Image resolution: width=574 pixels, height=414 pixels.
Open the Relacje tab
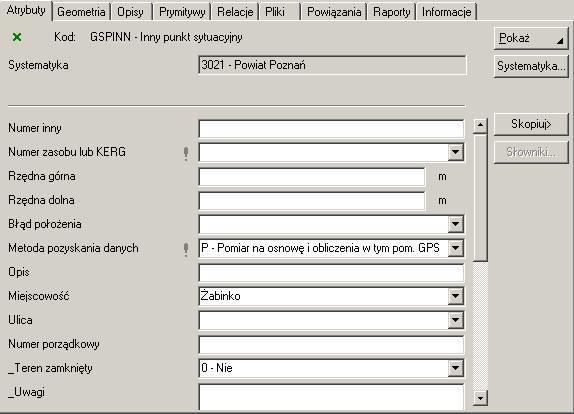click(235, 12)
